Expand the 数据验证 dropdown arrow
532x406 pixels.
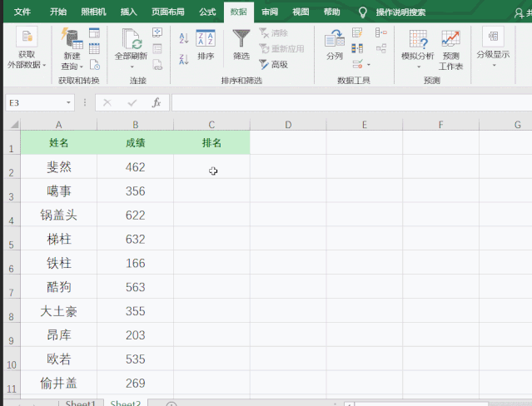click(369, 64)
